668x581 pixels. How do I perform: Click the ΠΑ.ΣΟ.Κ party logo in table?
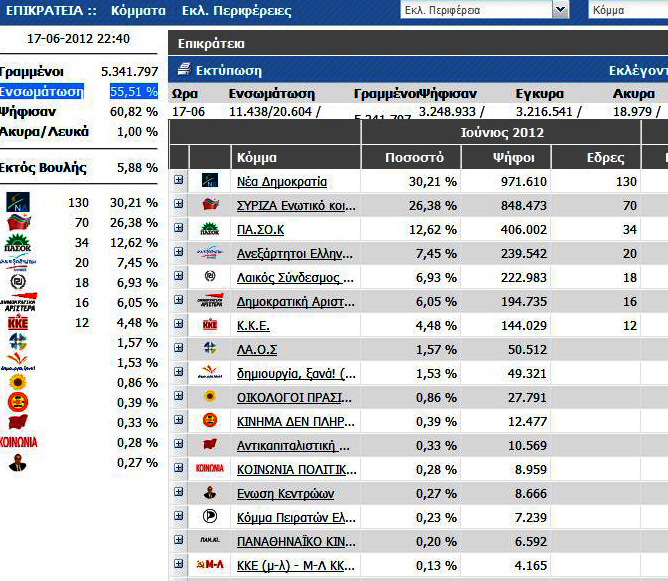[x=210, y=230]
